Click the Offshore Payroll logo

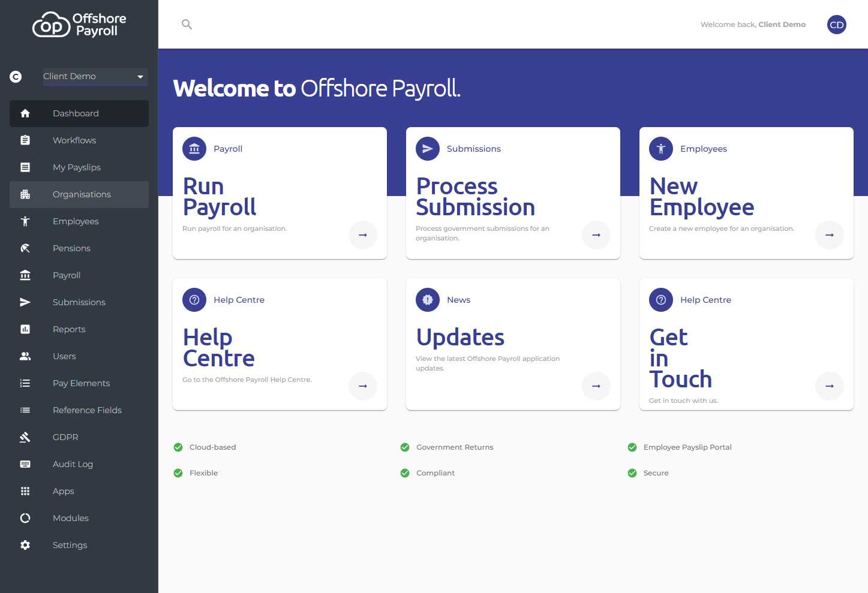(79, 25)
